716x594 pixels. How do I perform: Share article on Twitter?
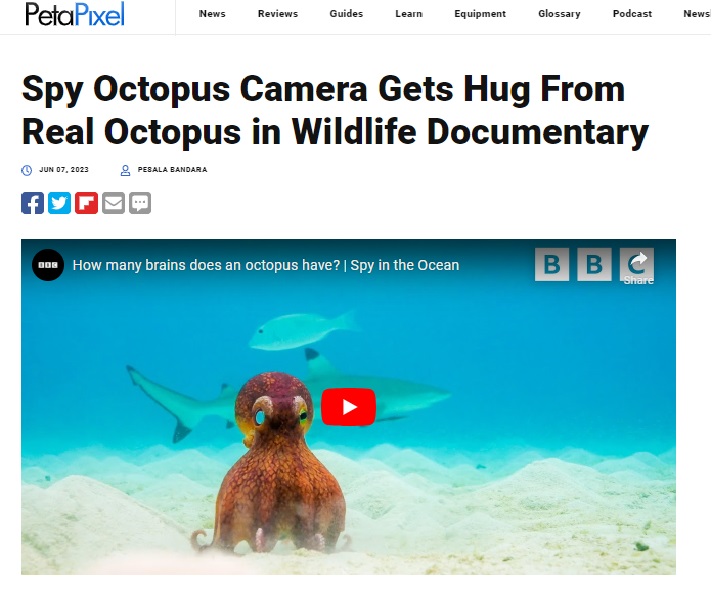pyautogui.click(x=59, y=203)
